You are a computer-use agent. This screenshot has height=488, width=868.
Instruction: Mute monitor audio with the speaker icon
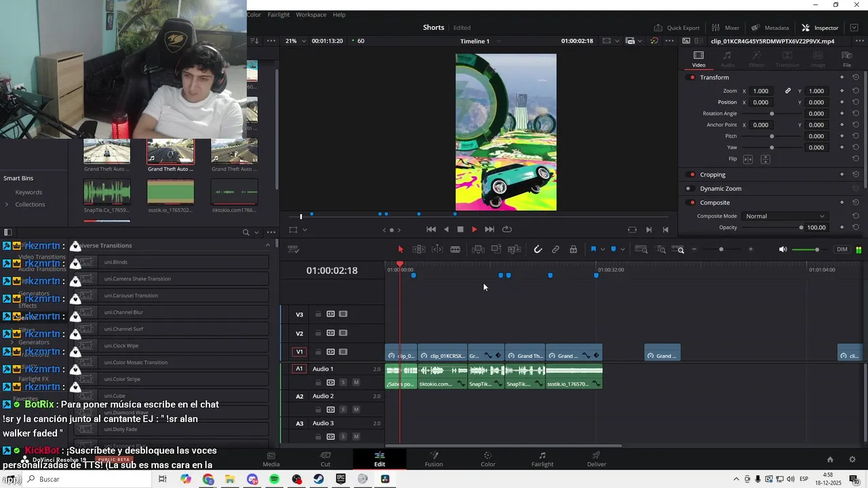pos(783,249)
